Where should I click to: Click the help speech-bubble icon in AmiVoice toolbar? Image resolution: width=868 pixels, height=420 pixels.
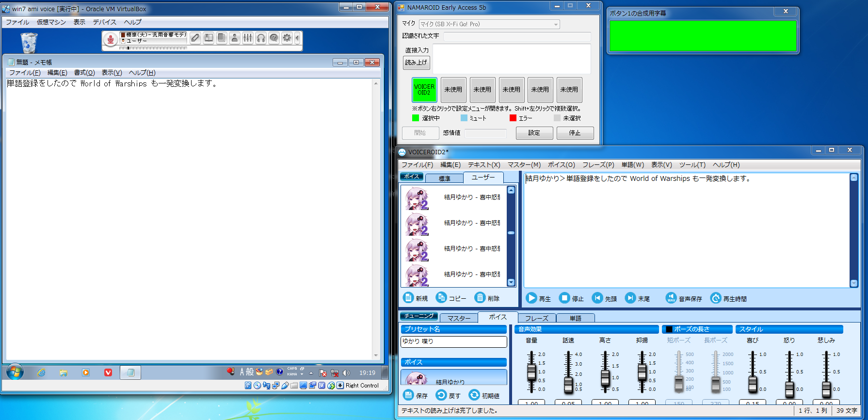click(x=274, y=38)
